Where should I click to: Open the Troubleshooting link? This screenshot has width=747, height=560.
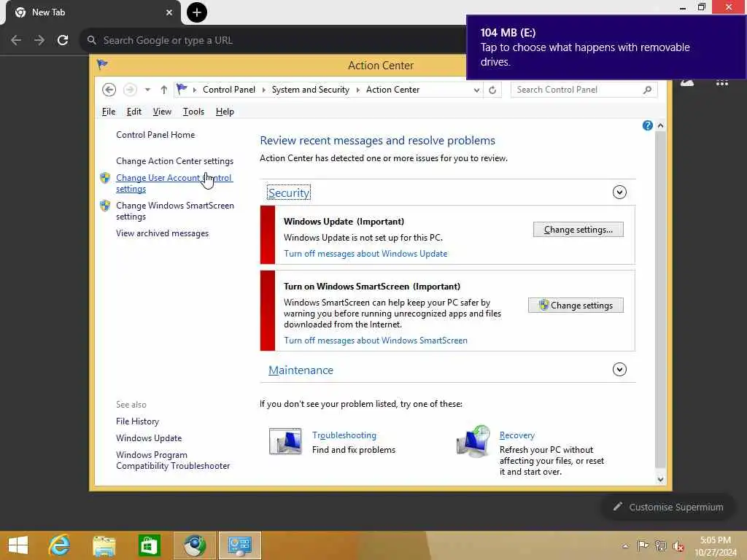point(344,435)
